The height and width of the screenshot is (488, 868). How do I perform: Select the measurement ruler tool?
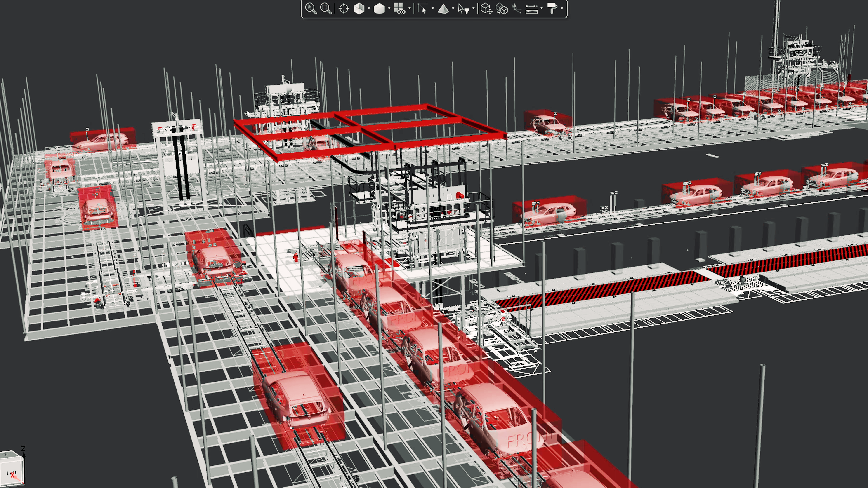[531, 9]
